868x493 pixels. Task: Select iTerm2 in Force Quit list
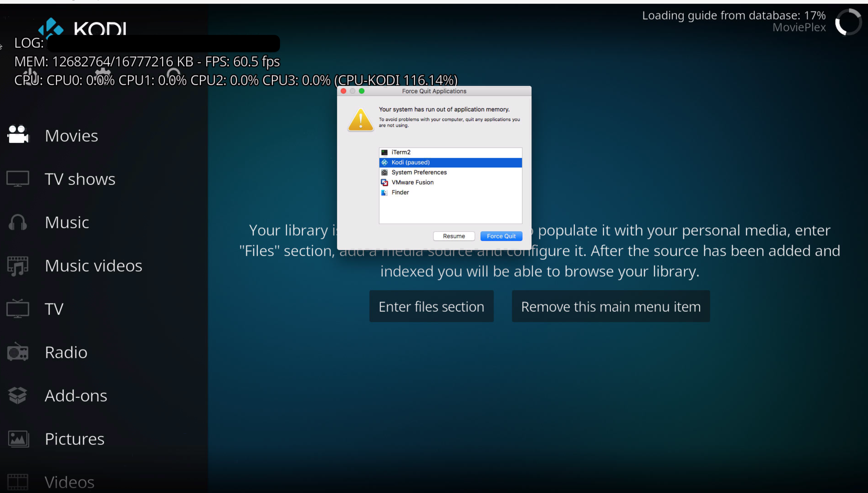(x=450, y=152)
